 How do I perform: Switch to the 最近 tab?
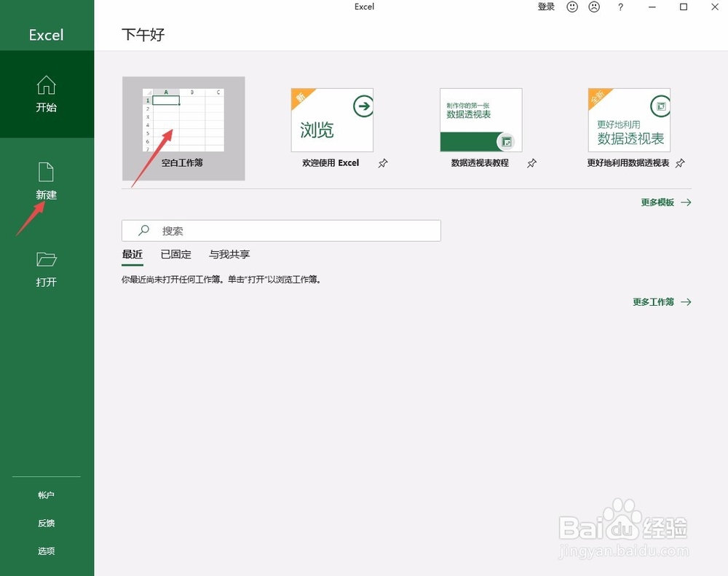pyautogui.click(x=132, y=255)
